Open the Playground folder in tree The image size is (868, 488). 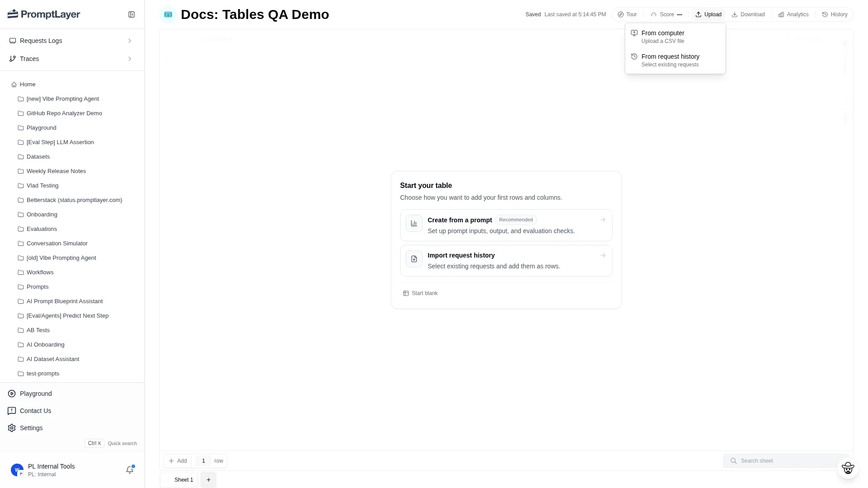(41, 128)
